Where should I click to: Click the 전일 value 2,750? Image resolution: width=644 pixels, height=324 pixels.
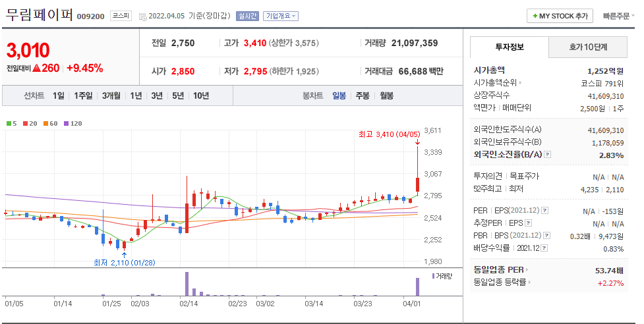183,43
